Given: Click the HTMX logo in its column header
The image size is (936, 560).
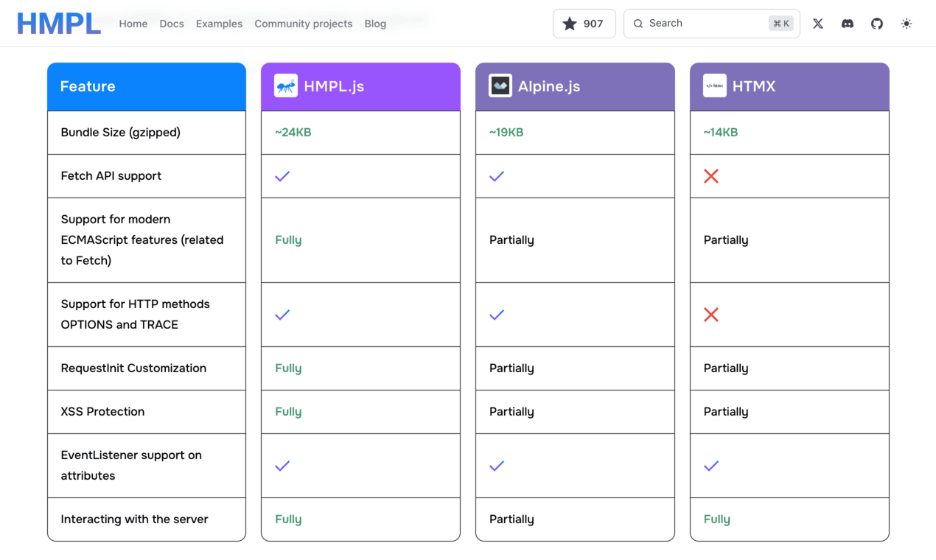Looking at the screenshot, I should pos(714,85).
